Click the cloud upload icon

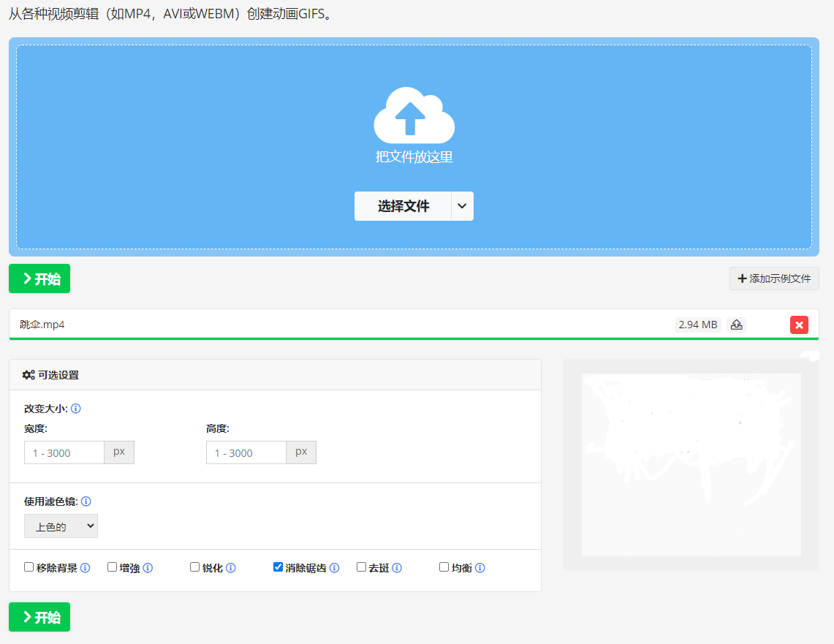[x=414, y=115]
